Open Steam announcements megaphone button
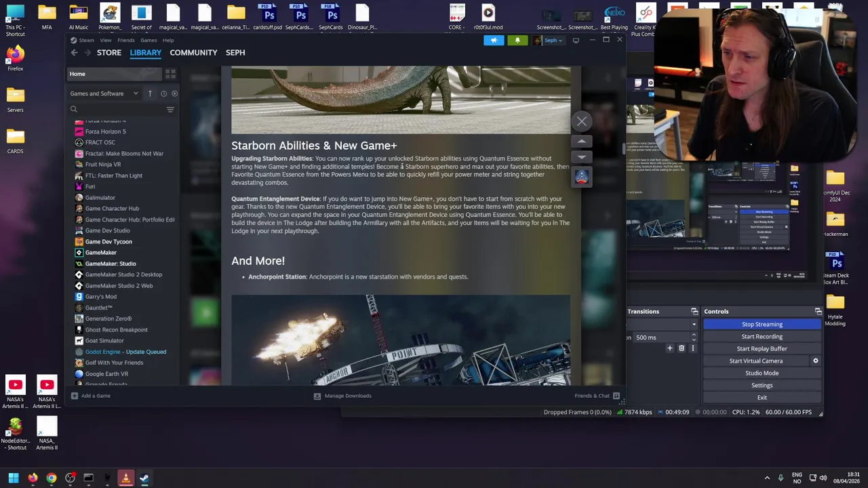 pos(494,40)
